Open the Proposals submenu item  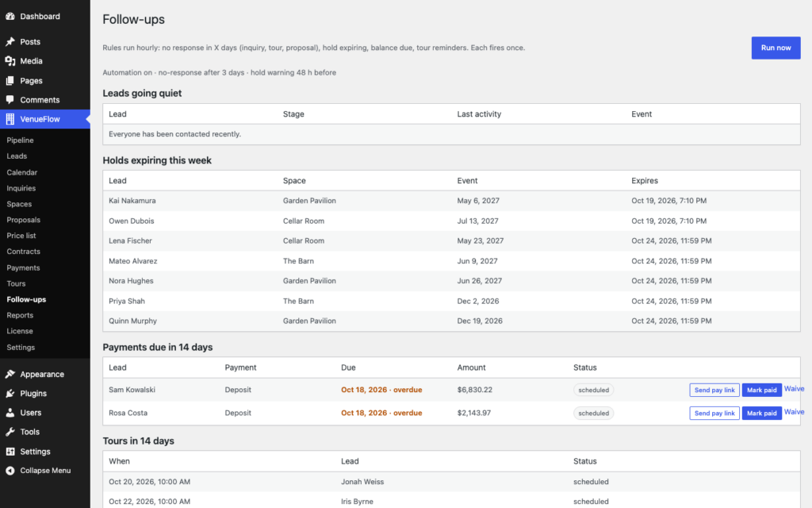[23, 220]
